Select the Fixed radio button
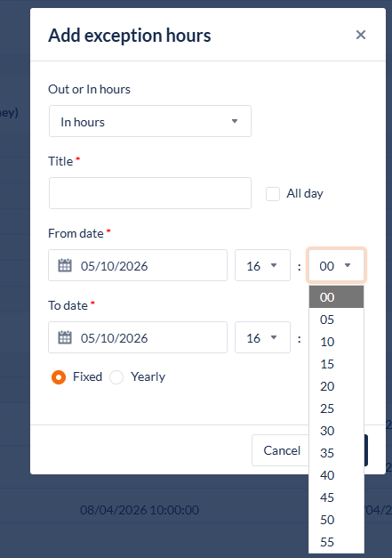Image resolution: width=392 pixels, height=558 pixels. point(59,377)
